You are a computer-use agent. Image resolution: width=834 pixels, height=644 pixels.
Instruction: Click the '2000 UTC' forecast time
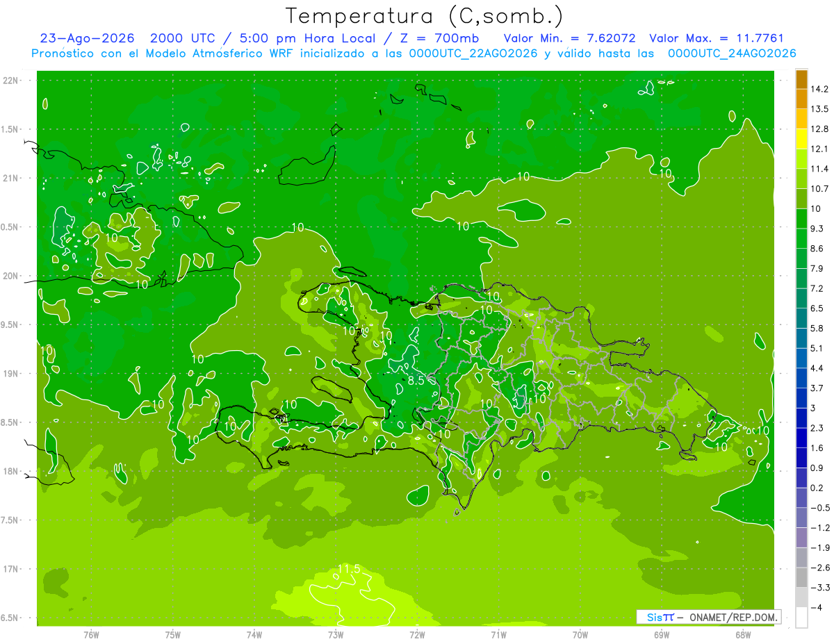tap(185, 39)
